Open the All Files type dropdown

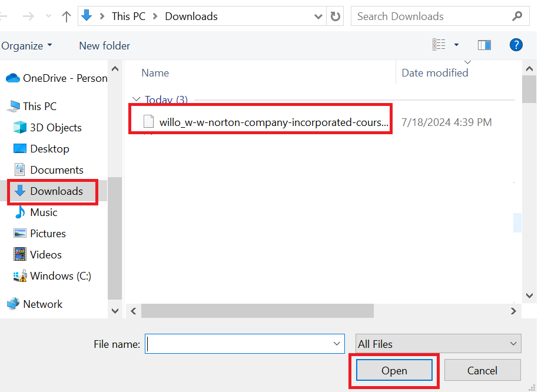(x=438, y=344)
